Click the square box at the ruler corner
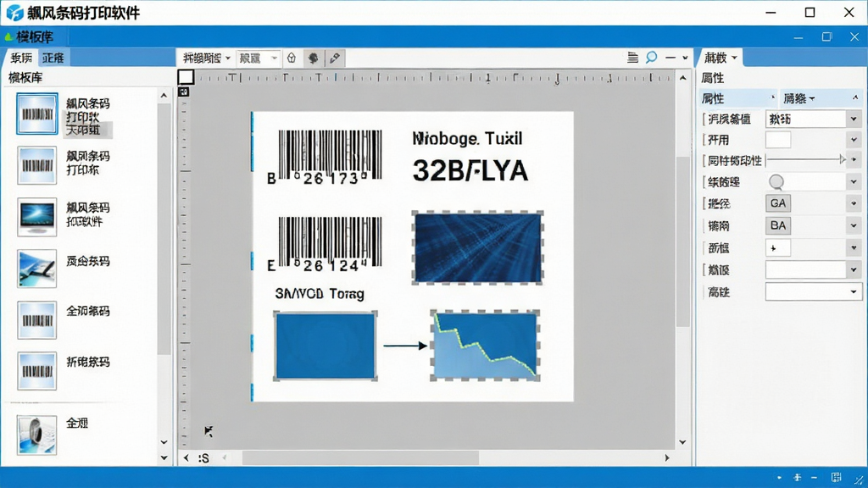This screenshot has height=488, width=868. pyautogui.click(x=186, y=77)
